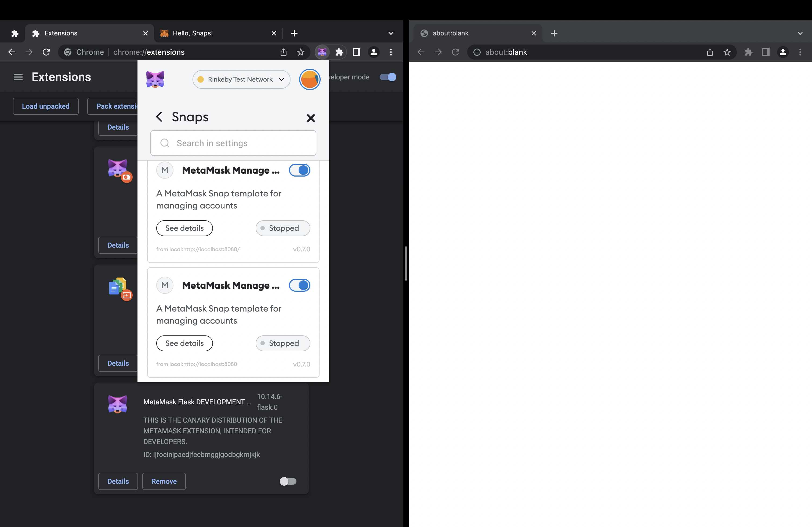Toggle Developer mode on the extensions page
812x527 pixels.
click(x=387, y=77)
